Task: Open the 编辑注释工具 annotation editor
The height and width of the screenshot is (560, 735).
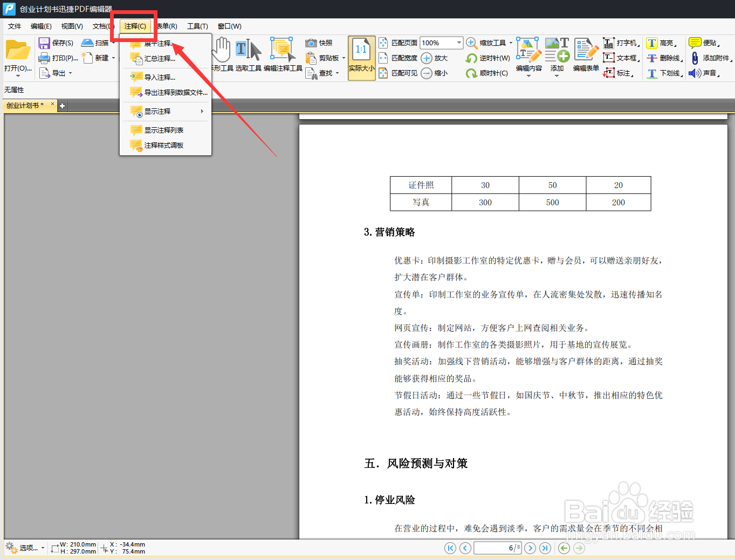Action: (x=283, y=52)
